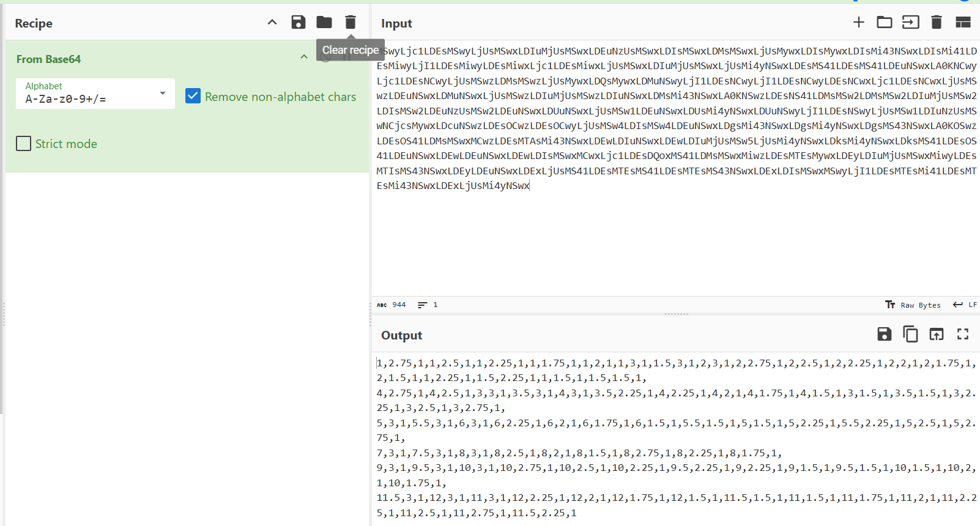Collapse the From Base64 operation
This screenshot has width=980, height=526.
304,57
